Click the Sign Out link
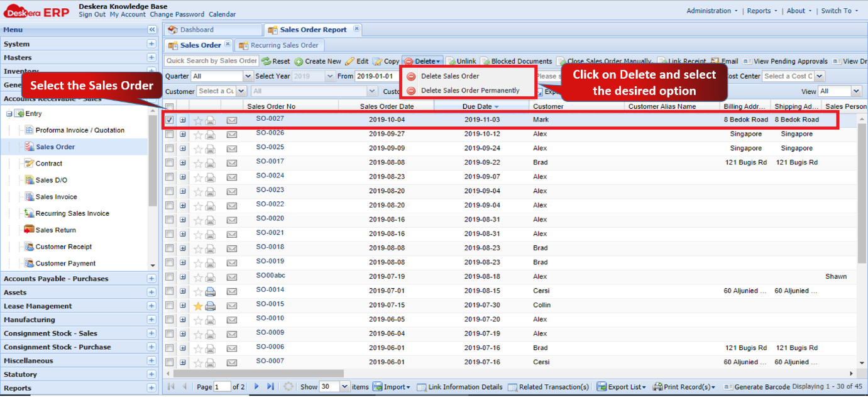Screen dimensions: 868x397 [x=92, y=14]
